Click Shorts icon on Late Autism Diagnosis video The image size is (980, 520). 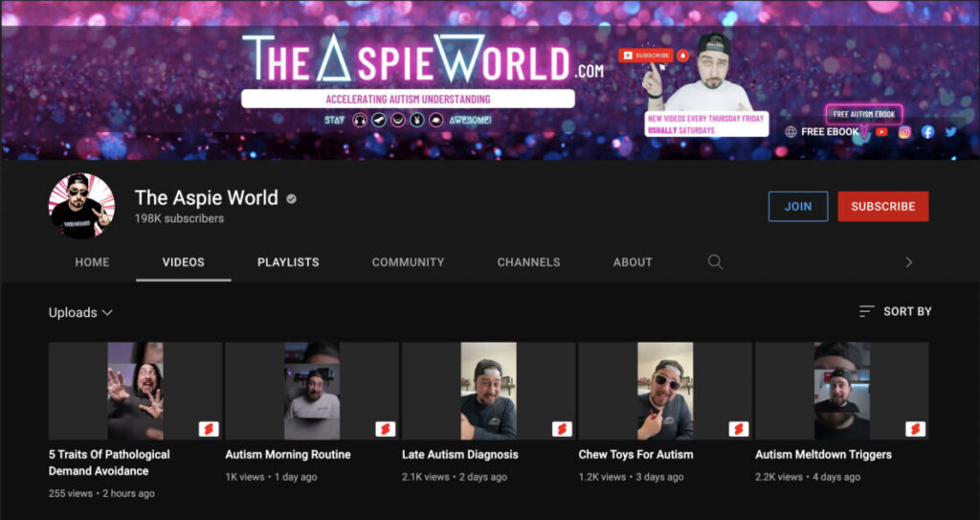click(x=563, y=429)
